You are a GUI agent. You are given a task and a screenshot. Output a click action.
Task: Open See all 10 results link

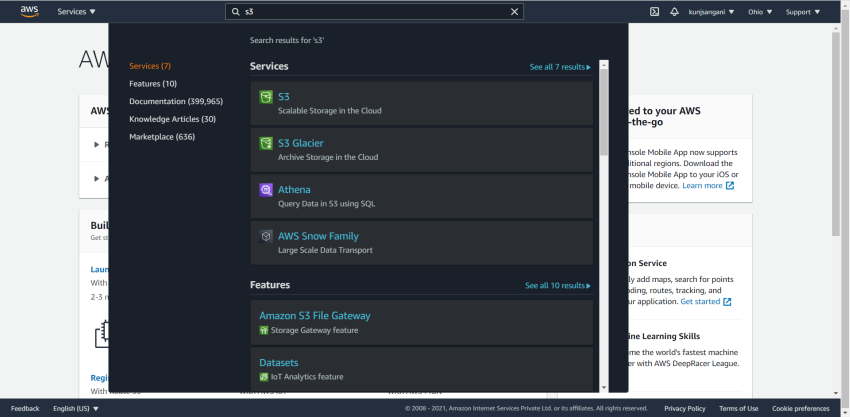(x=558, y=286)
